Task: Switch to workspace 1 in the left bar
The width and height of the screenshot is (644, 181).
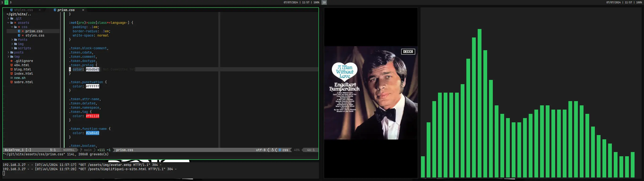Action: pos(2,2)
